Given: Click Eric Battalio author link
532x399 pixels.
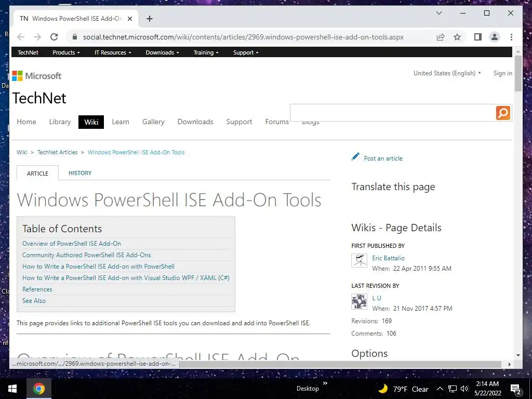Looking at the screenshot, I should pyautogui.click(x=388, y=258).
